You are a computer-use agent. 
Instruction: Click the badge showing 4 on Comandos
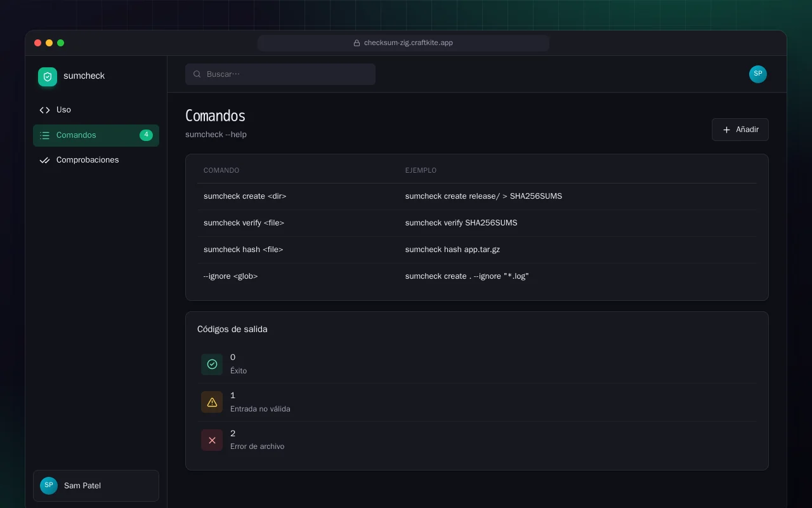pyautogui.click(x=146, y=135)
